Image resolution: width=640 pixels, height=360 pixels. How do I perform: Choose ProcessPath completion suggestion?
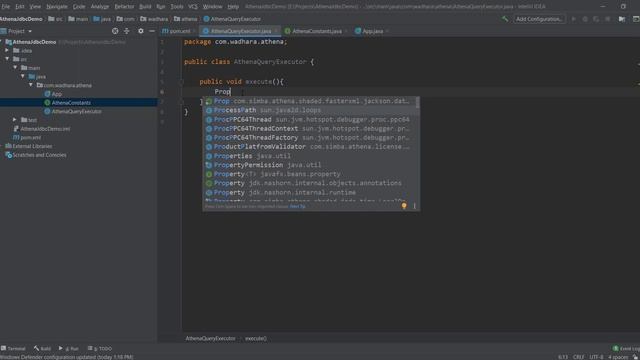310,110
